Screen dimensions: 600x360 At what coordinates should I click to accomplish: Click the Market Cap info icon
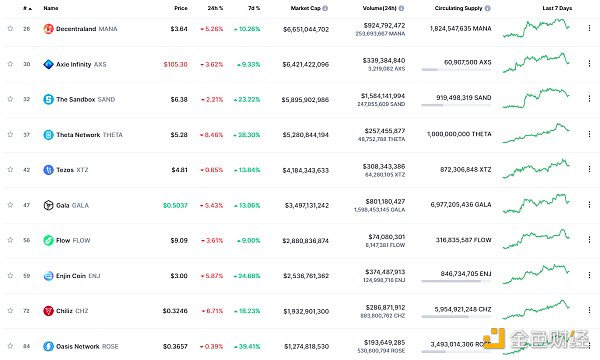click(x=325, y=8)
